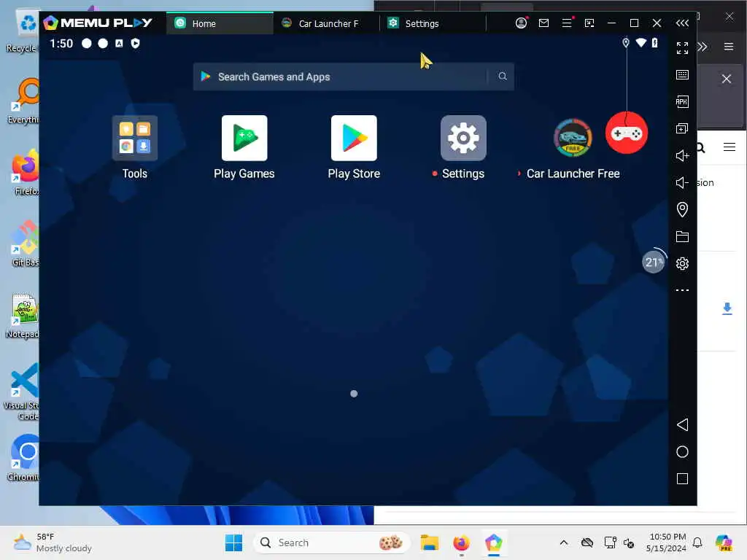Switch to the Settings tab
747x560 pixels.
pyautogui.click(x=433, y=23)
